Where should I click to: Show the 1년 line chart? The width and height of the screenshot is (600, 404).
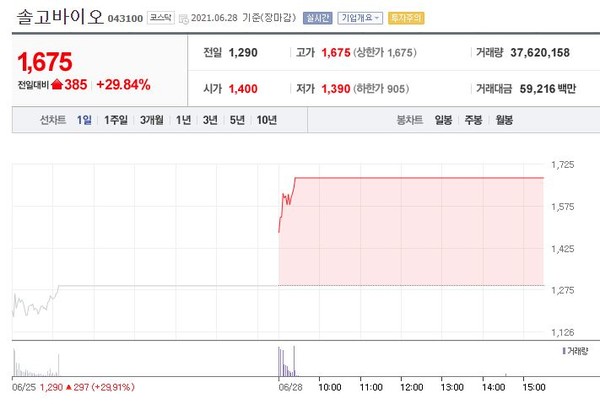(x=183, y=120)
